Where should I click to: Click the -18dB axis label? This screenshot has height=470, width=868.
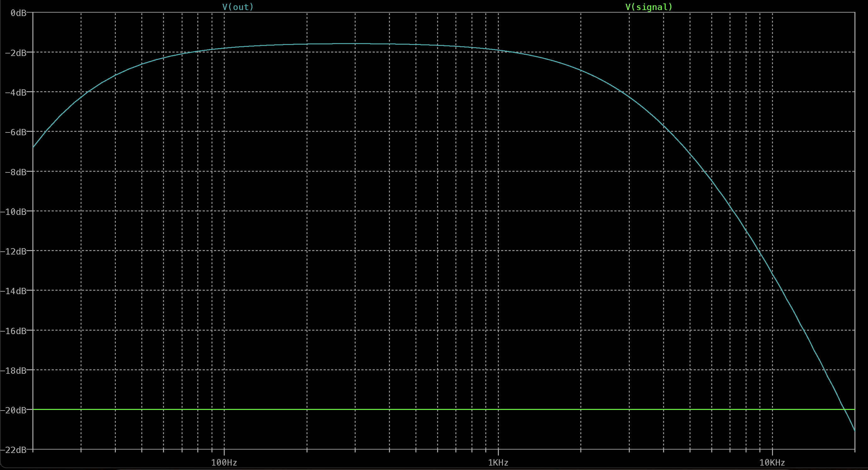(x=13, y=371)
